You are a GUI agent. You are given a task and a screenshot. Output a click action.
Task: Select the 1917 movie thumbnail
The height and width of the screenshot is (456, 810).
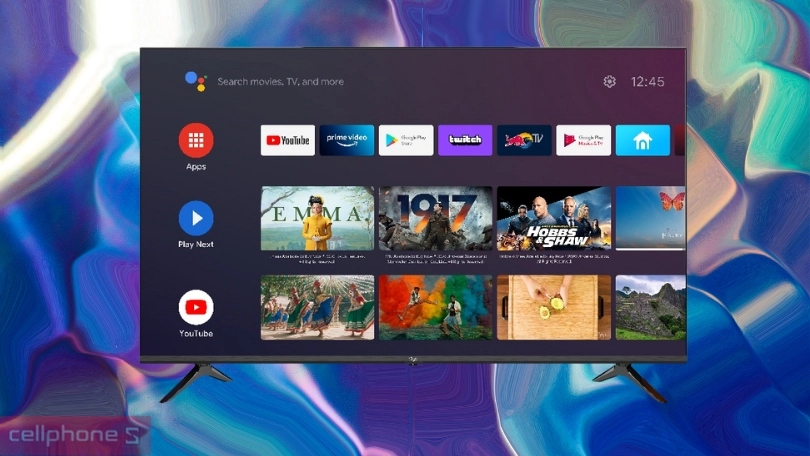click(x=435, y=218)
